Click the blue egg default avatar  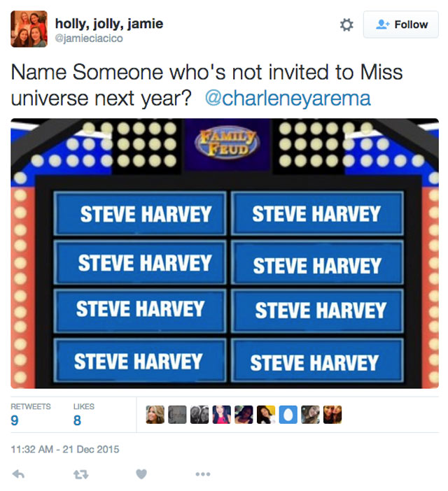(x=288, y=415)
